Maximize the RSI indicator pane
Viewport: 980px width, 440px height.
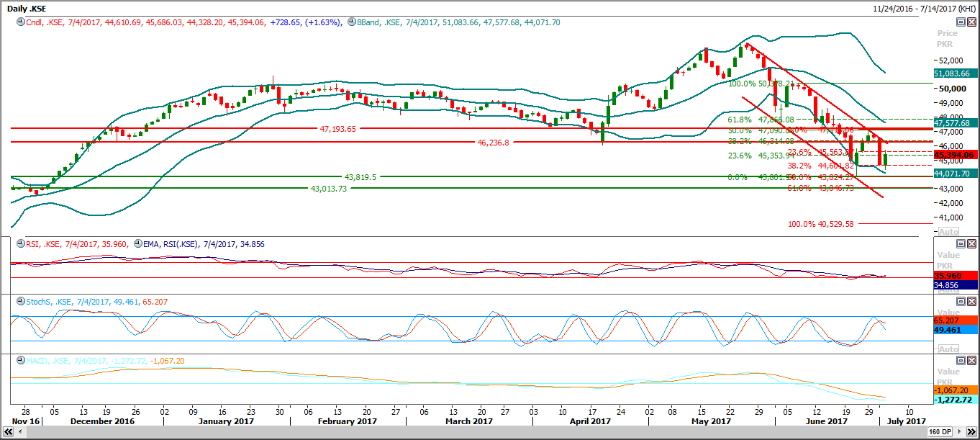(961, 244)
